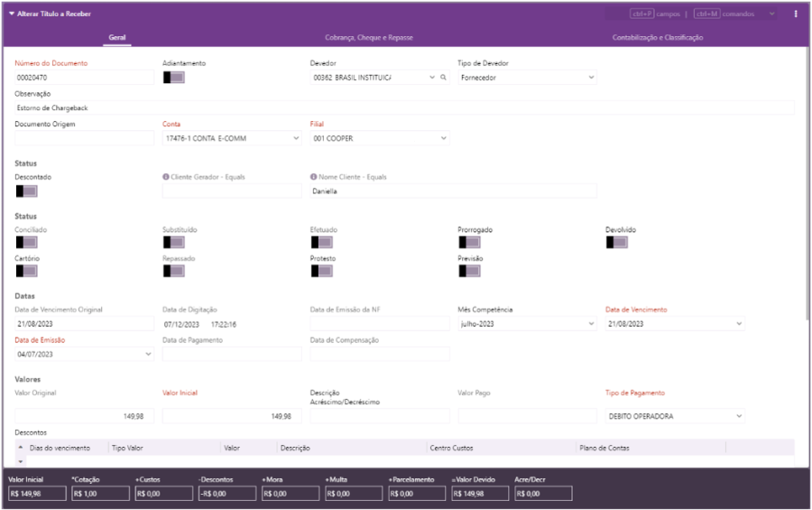The image size is (812, 510).
Task: Click the Data de Emissão da NF field
Action: 380,324
